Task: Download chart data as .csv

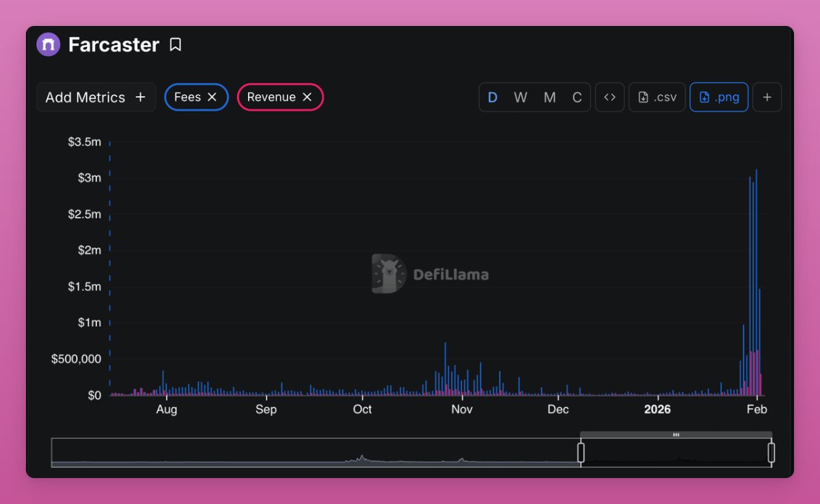Action: pos(657,97)
